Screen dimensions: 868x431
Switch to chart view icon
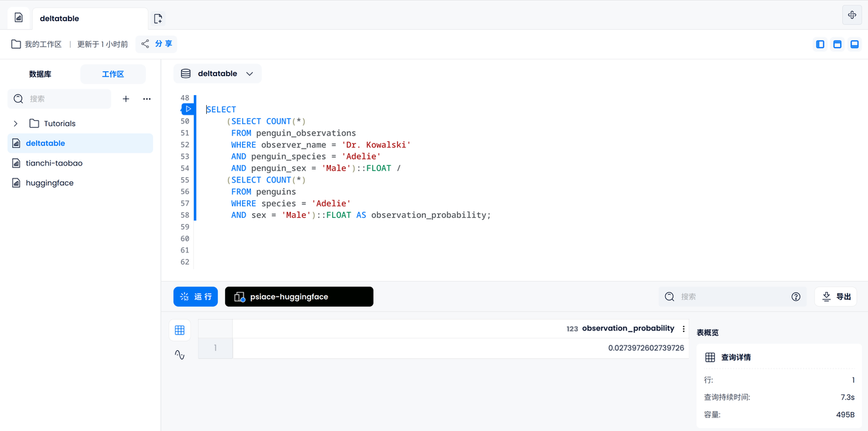(x=180, y=354)
